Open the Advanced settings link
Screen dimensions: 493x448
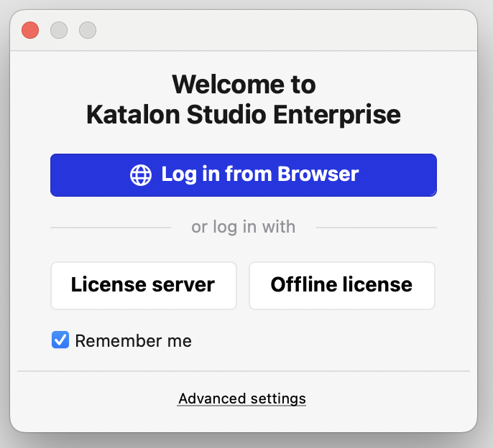coord(241,398)
